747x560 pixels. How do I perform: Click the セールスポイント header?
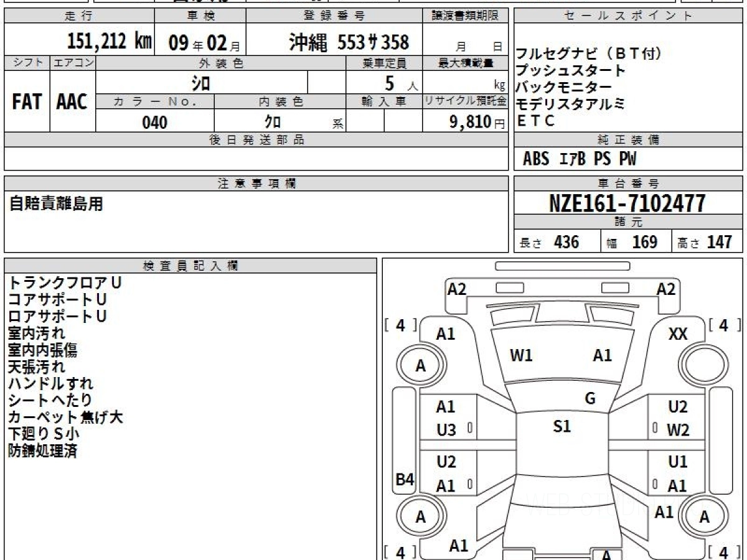click(x=628, y=16)
